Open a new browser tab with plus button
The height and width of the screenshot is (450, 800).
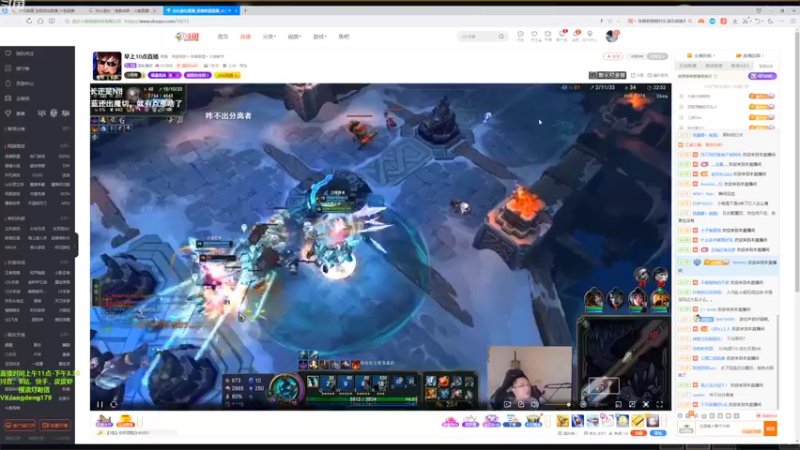pos(245,10)
